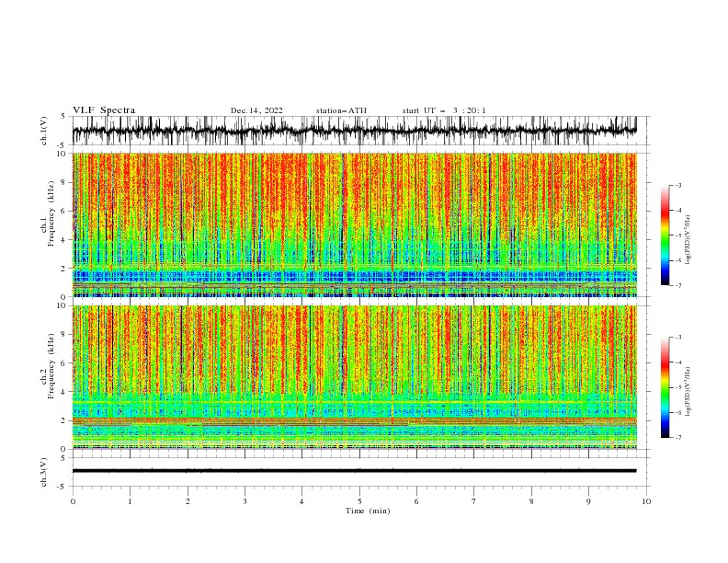This screenshot has height=563, width=728.
Task: Click the "ch.3(V)" axis label
Action: click(44, 472)
